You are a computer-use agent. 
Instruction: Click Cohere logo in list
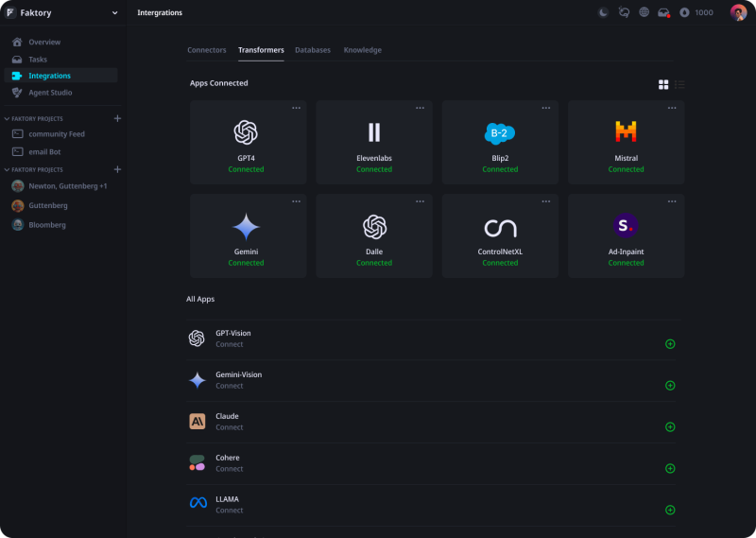click(198, 462)
